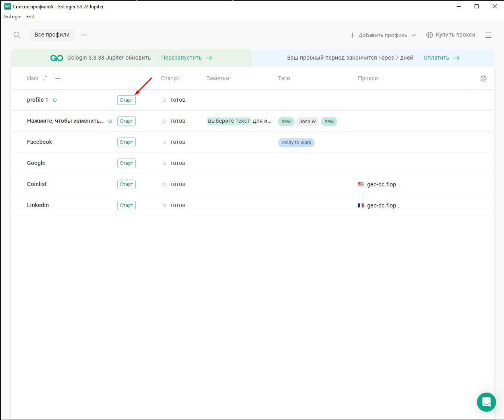The image size is (504, 420).
Task: Start the Google profile
Action: (x=126, y=163)
